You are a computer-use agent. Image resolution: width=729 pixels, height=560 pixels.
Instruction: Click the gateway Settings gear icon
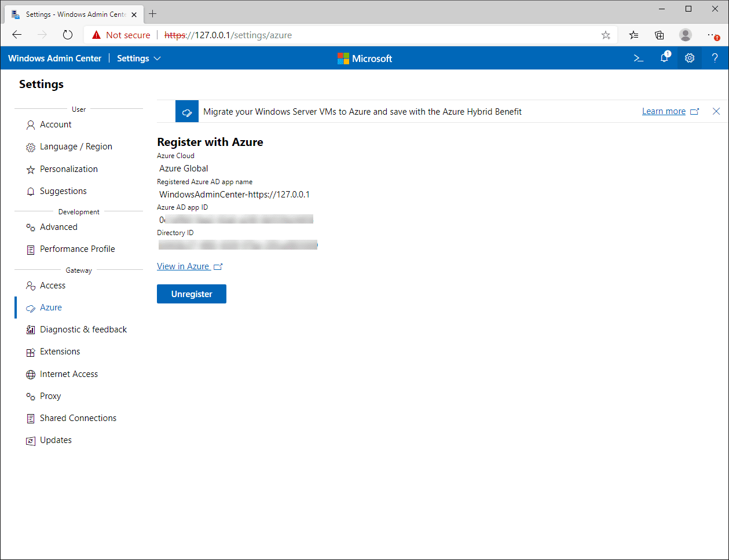[x=689, y=58]
